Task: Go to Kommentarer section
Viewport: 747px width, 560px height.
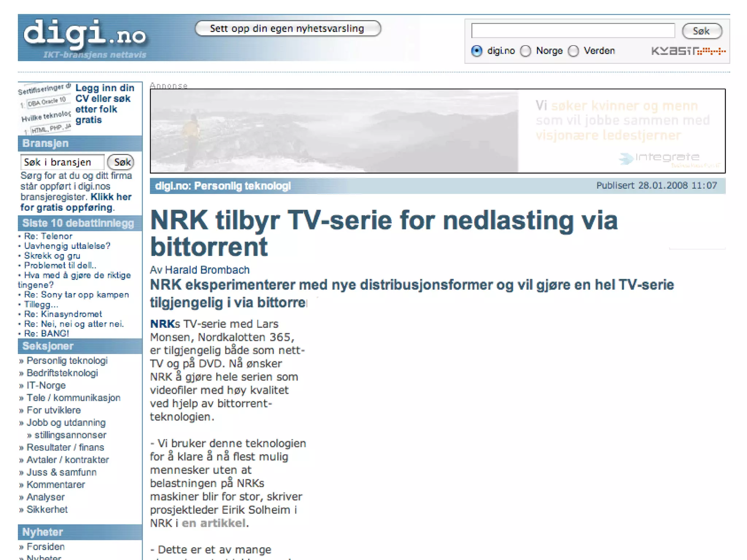Action: point(56,485)
